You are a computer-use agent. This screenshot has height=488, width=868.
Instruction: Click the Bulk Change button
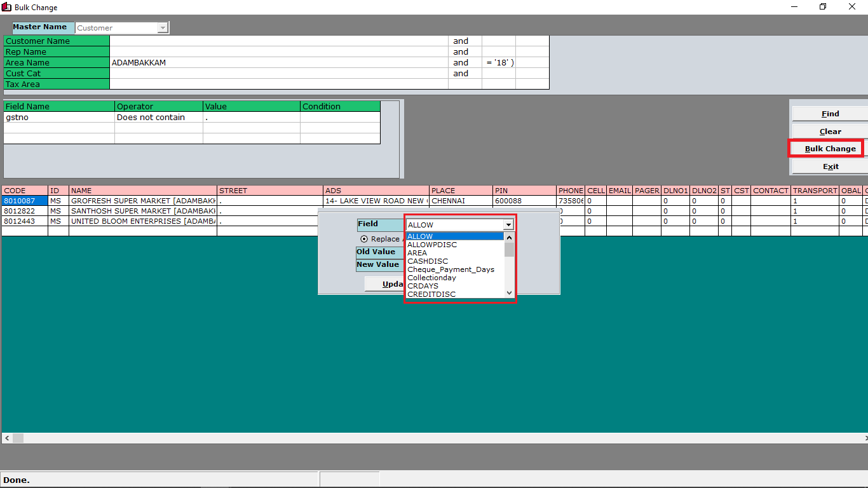coord(829,149)
